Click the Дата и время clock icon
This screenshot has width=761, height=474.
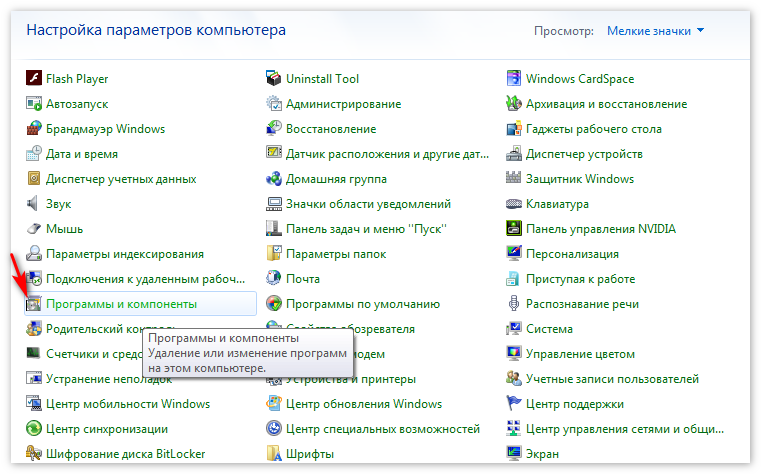point(33,153)
